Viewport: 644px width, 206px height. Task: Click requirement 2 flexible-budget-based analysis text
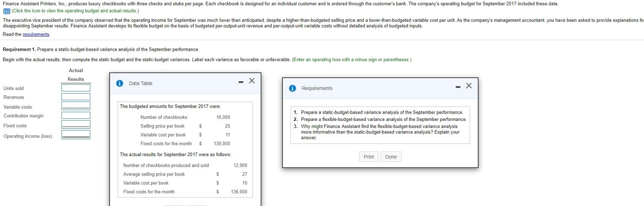(x=384, y=119)
